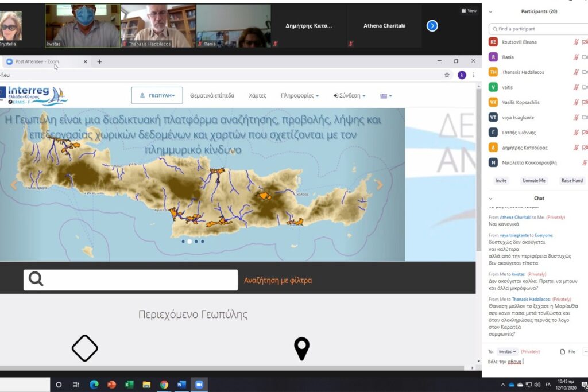
Task: Open the Σύνδεση login dropdown
Action: coord(350,96)
